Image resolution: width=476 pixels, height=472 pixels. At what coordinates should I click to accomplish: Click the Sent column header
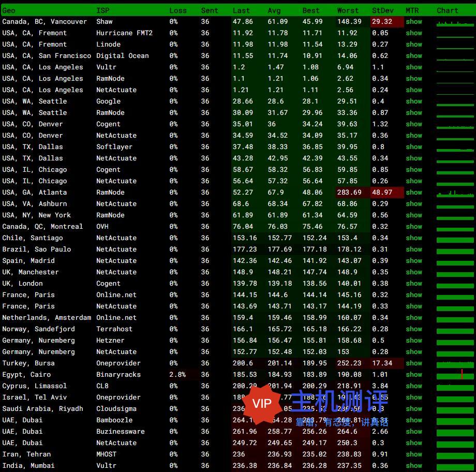(210, 11)
